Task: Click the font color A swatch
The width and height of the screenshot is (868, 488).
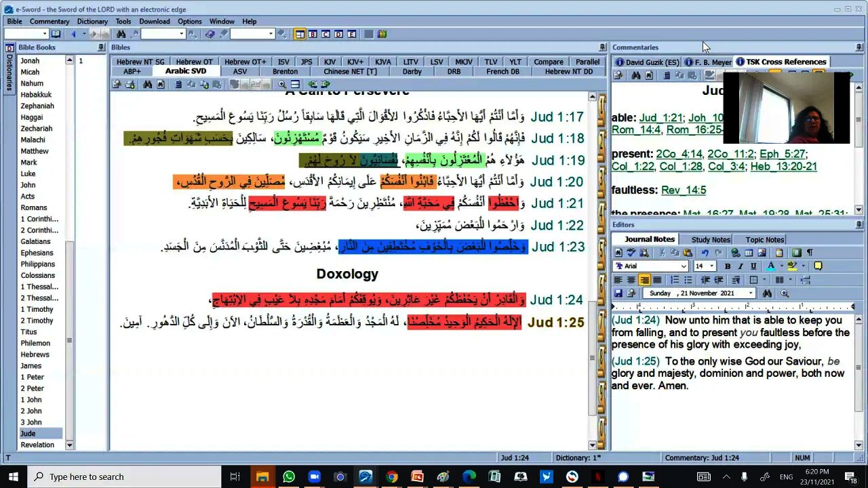Action: tap(770, 266)
